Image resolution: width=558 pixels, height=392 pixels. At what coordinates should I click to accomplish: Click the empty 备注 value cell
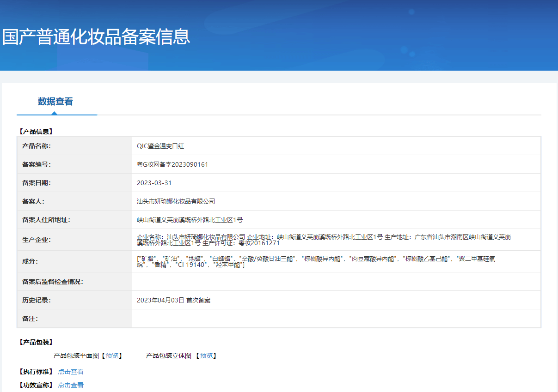click(x=336, y=319)
